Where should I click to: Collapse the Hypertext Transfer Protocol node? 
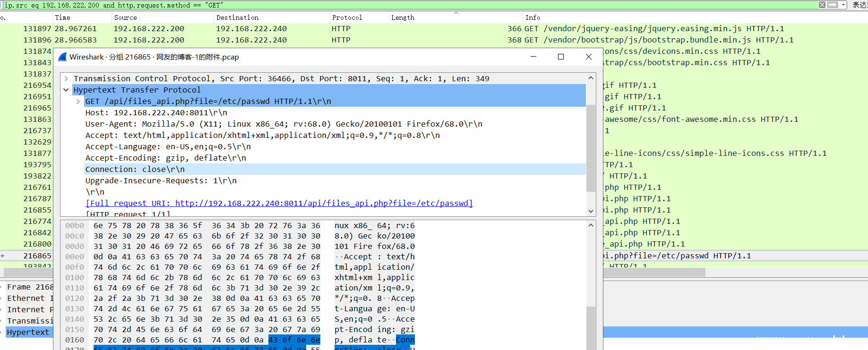point(67,90)
